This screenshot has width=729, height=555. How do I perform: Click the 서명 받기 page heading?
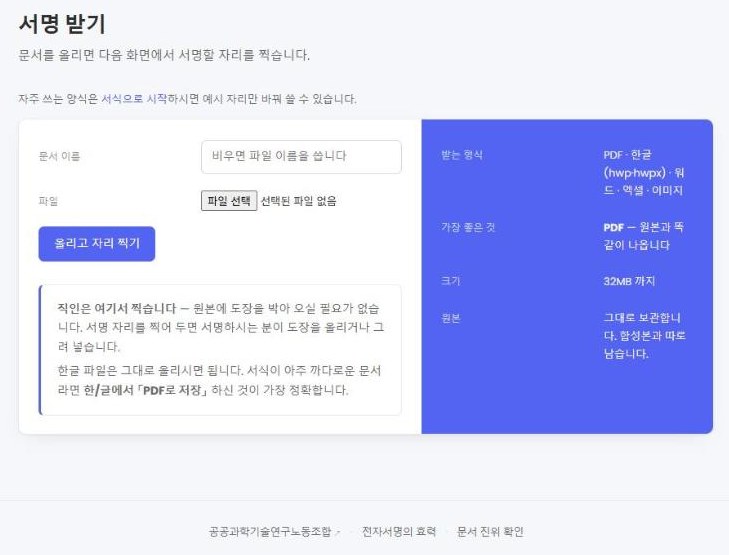pyautogui.click(x=62, y=24)
